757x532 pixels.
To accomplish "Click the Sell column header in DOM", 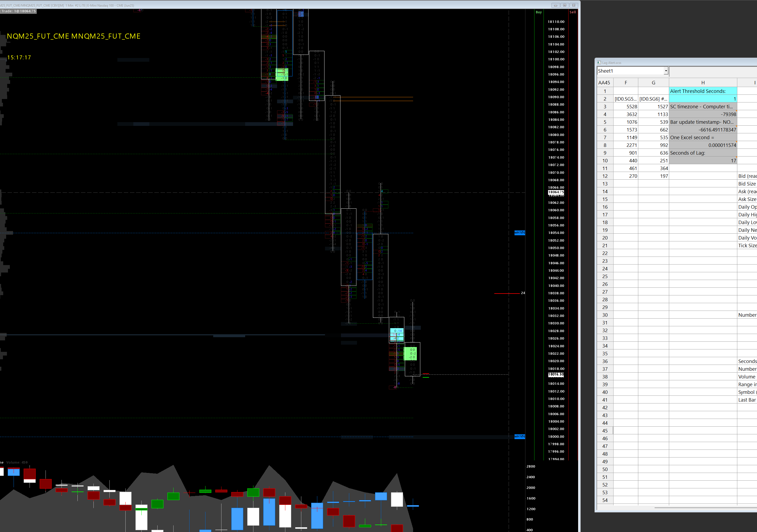I will [x=573, y=12].
